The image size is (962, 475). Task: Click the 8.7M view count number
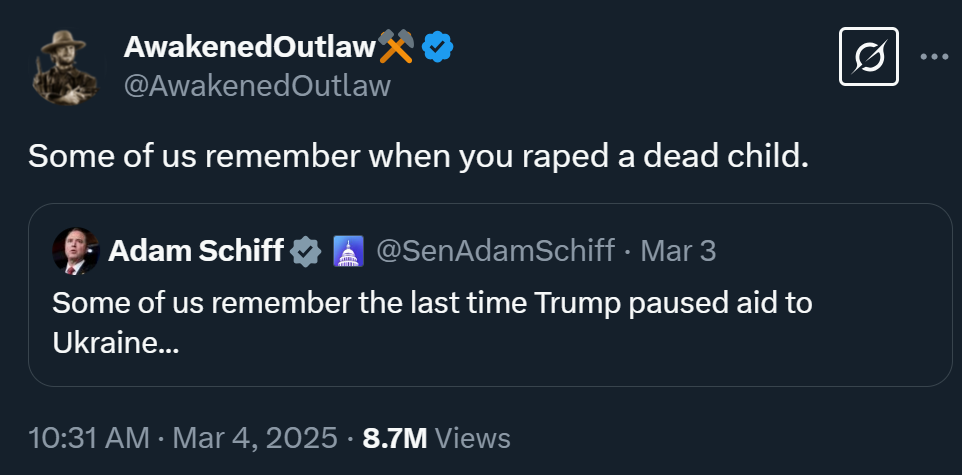point(395,438)
